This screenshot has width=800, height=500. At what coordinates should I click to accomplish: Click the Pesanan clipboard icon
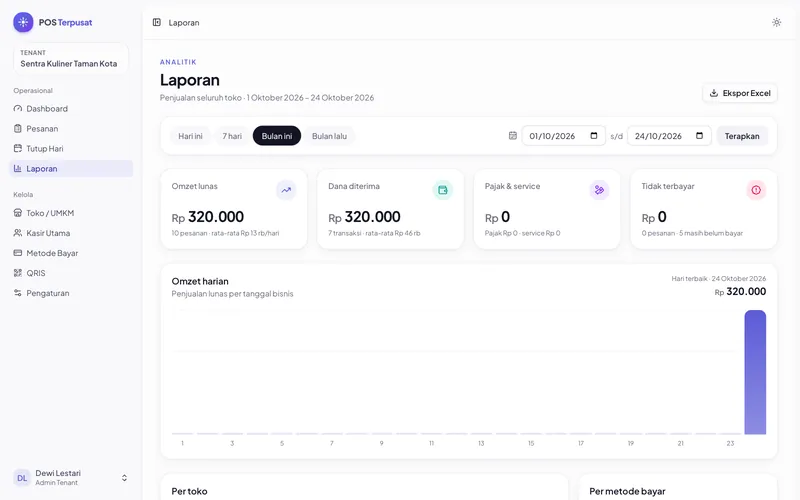[x=18, y=129]
